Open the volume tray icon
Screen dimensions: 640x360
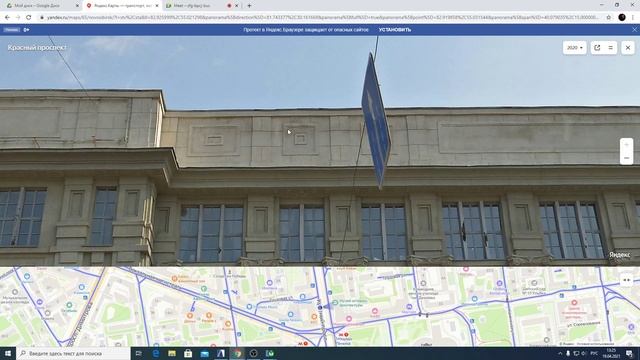pyautogui.click(x=584, y=353)
